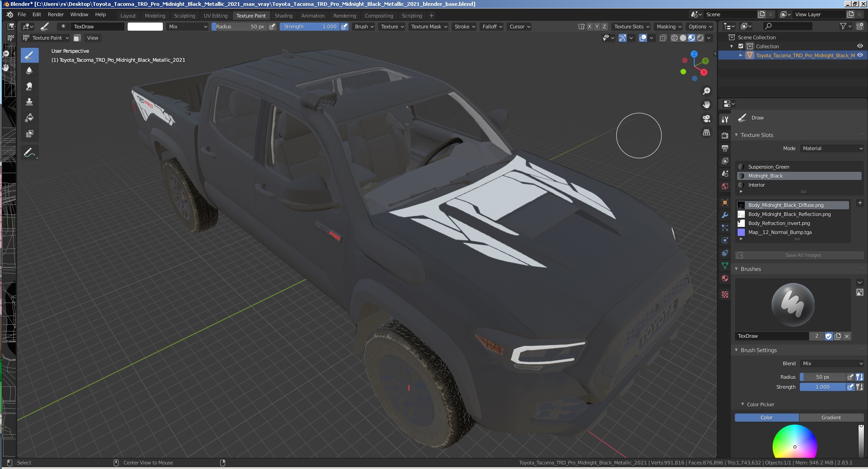Image resolution: width=868 pixels, height=469 pixels.
Task: Select Body_Midnight_Black_Reflection.png texture slot
Action: coord(793,214)
